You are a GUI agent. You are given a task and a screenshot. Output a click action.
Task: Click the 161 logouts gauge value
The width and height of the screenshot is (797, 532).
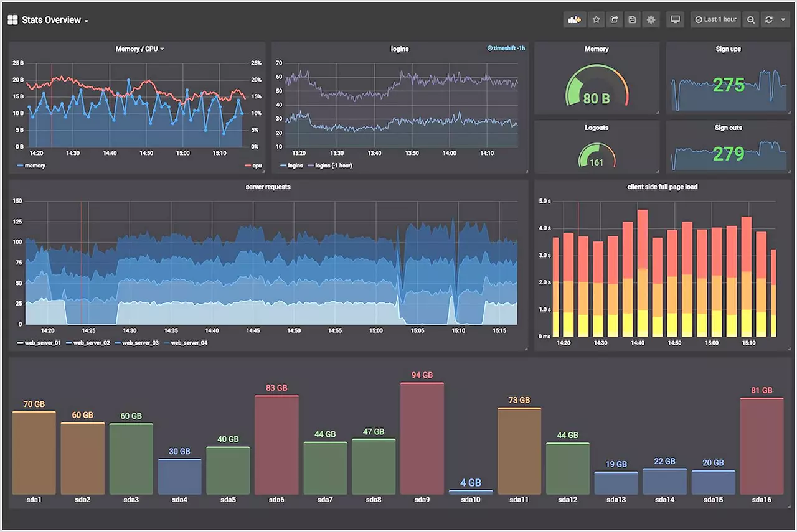597,162
